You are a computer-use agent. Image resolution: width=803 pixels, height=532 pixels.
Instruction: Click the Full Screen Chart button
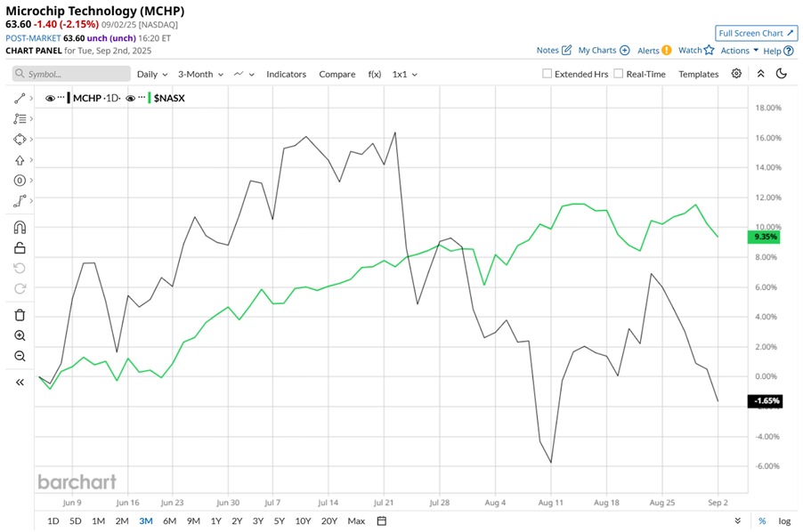click(756, 33)
